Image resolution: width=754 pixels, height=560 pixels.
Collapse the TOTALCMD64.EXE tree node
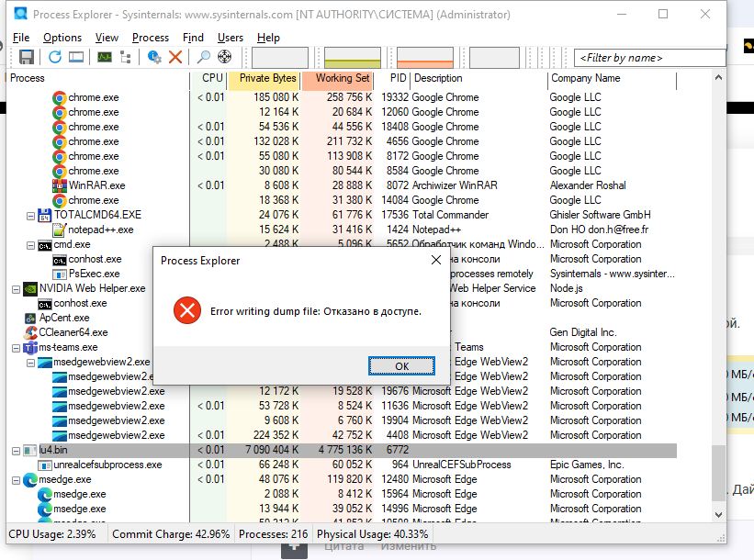pyautogui.click(x=30, y=216)
